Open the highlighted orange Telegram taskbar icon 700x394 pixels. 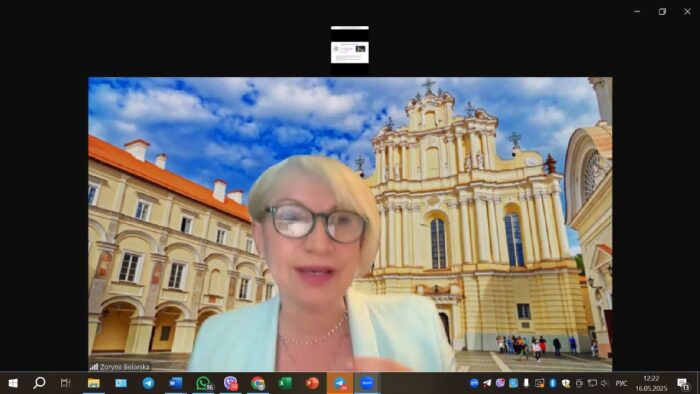340,383
